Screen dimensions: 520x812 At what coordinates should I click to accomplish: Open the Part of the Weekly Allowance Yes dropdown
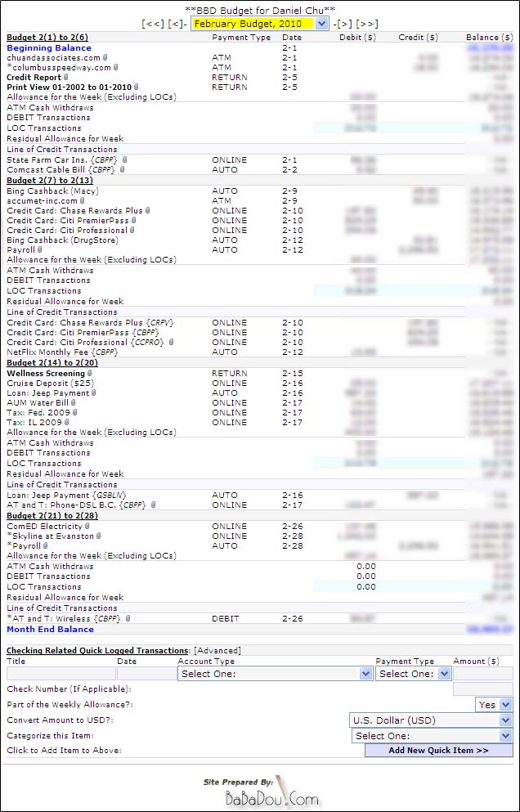click(494, 705)
